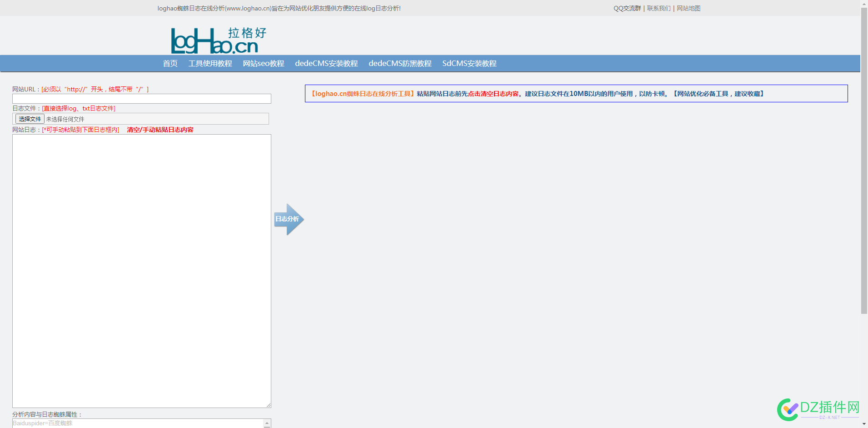Click inside the 网站日志 text area
Image resolution: width=868 pixels, height=428 pixels.
pyautogui.click(x=142, y=271)
